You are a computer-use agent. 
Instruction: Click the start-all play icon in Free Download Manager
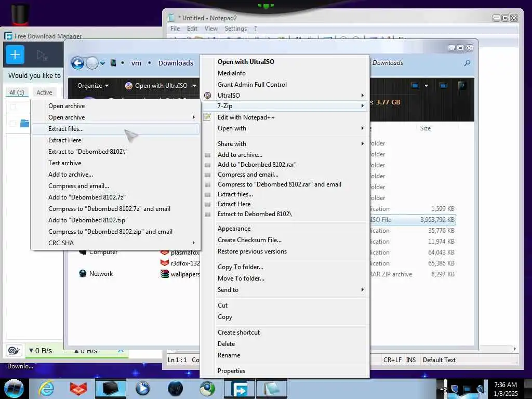pos(42,55)
